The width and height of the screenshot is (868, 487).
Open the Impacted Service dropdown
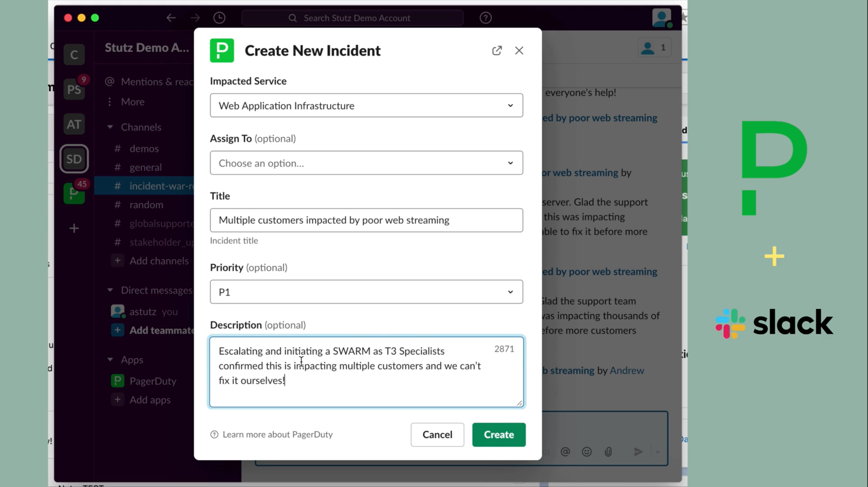pyautogui.click(x=510, y=105)
